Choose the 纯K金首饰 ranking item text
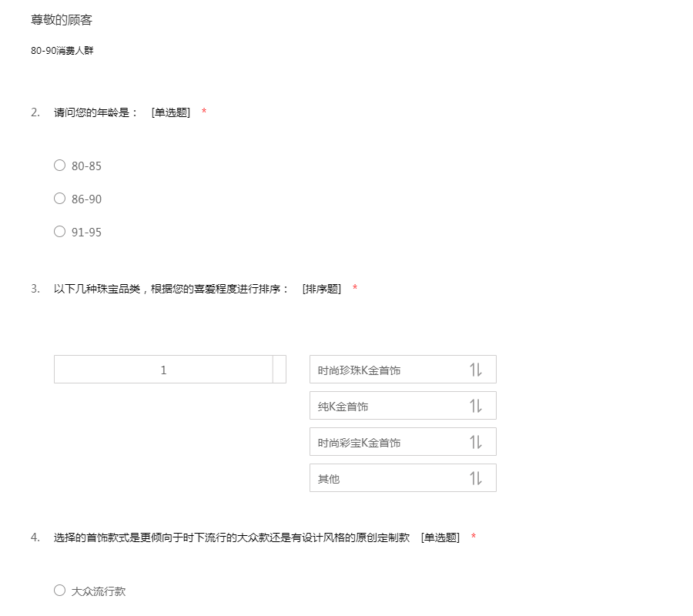The height and width of the screenshot is (616, 693). pos(343,407)
